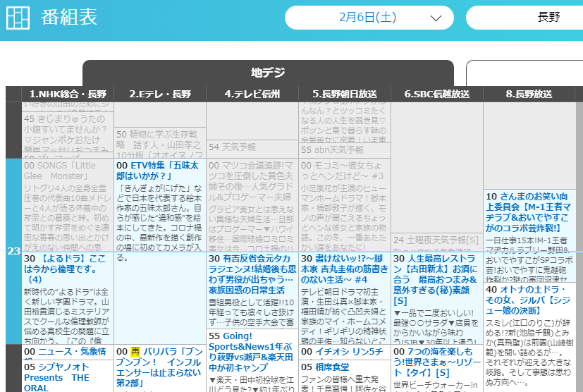Open 人生最高レストラン【古田新太】 program
This screenshot has width=583, height=392.
coord(435,279)
